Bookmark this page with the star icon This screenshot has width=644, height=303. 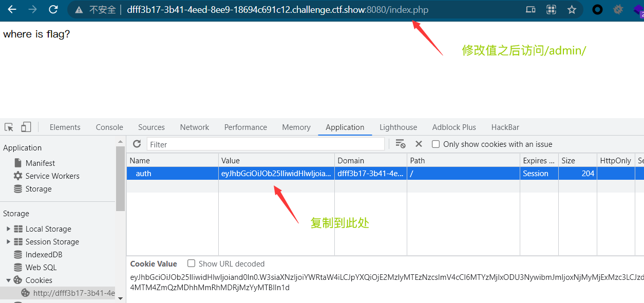pyautogui.click(x=572, y=10)
